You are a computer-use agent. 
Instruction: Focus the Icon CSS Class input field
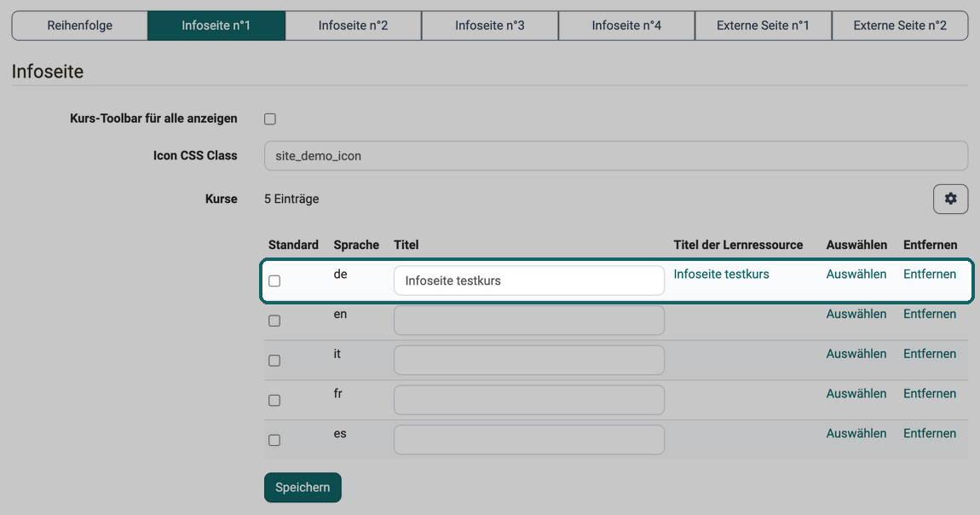click(x=615, y=156)
